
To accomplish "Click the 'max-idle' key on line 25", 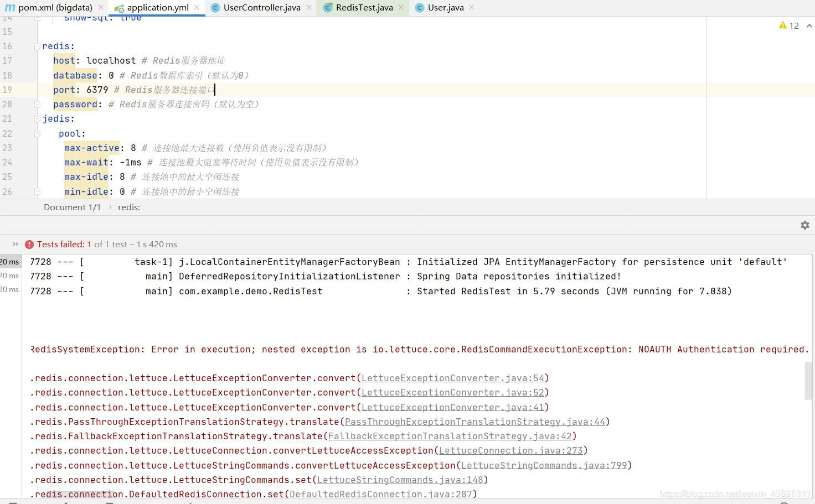I will click(x=86, y=177).
